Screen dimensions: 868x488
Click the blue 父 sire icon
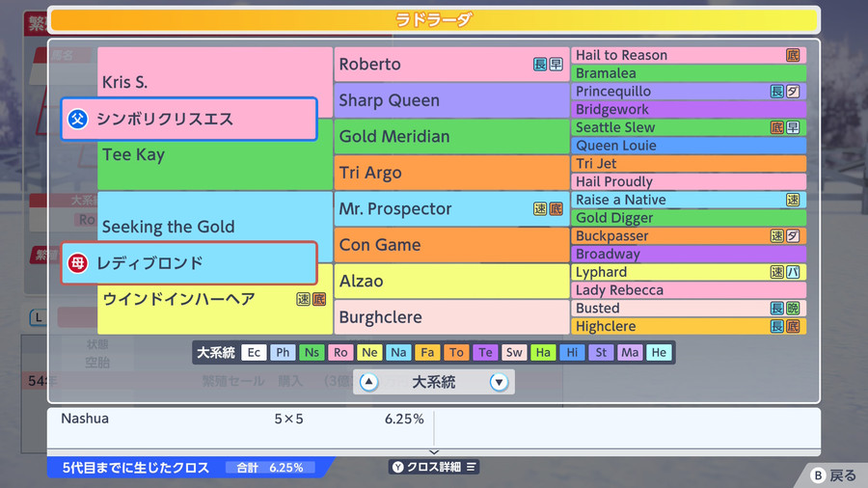coord(77,119)
